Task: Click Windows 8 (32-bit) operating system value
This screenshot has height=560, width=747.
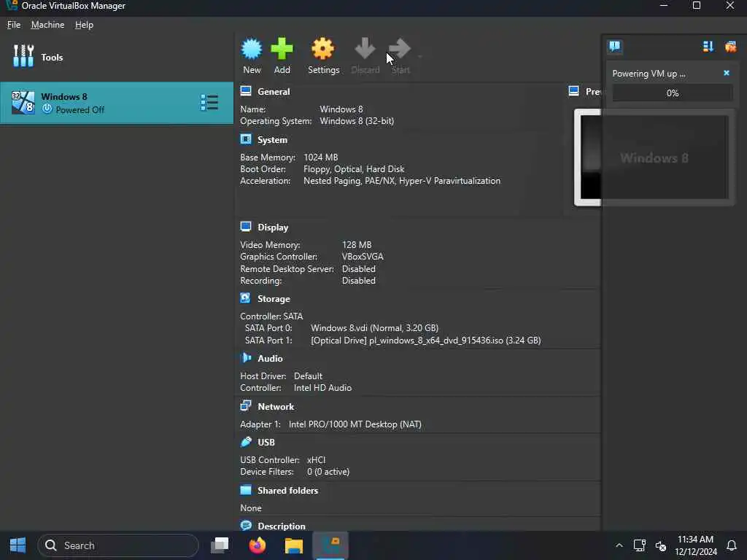Action: (356, 121)
